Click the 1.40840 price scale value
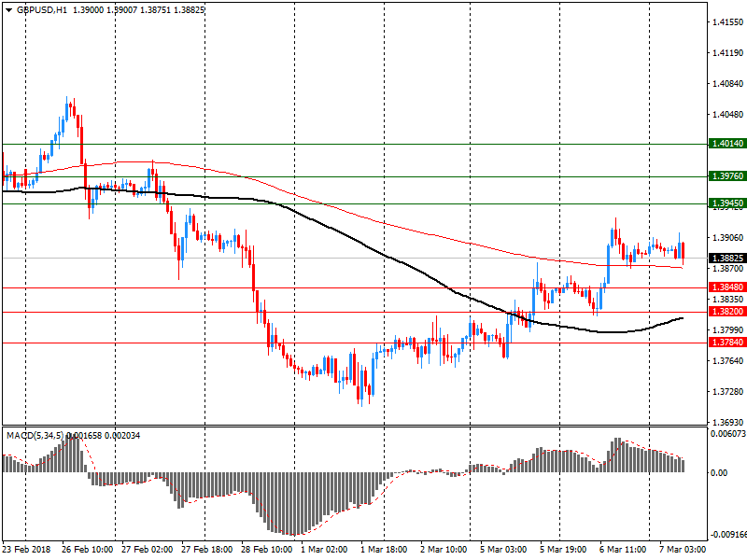The height and width of the screenshot is (560, 747). [727, 84]
